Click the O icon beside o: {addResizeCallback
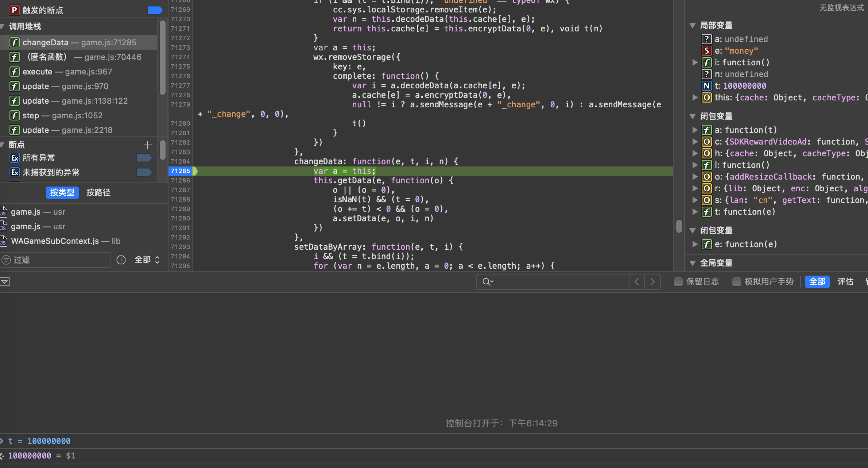Screen dimensions: 868x468 point(706,177)
